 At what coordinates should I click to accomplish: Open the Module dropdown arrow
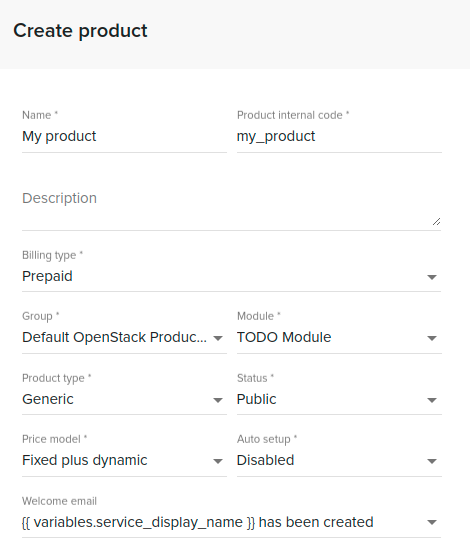[432, 338]
